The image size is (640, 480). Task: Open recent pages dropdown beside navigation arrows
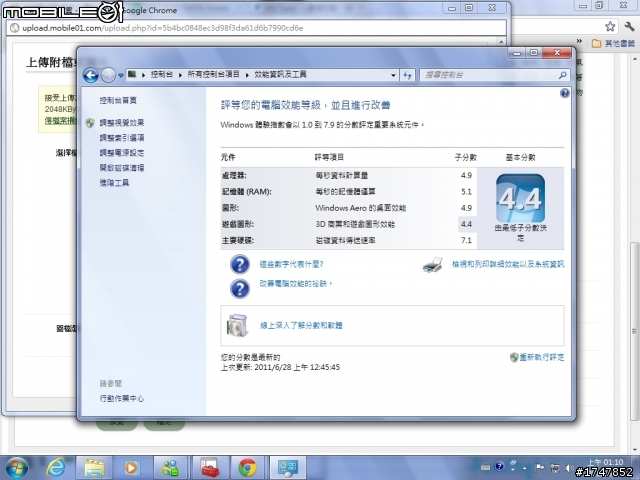[x=120, y=76]
